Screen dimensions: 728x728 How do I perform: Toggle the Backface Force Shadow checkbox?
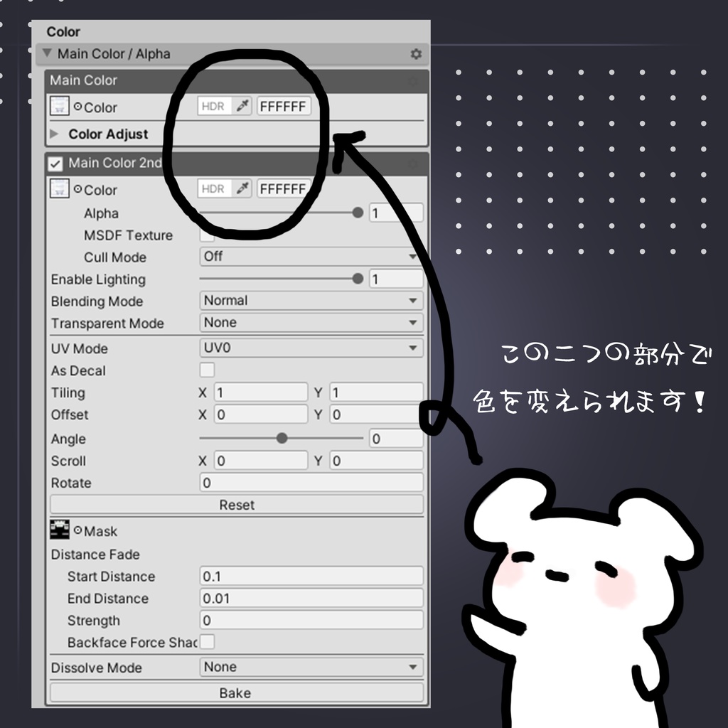[x=207, y=642]
